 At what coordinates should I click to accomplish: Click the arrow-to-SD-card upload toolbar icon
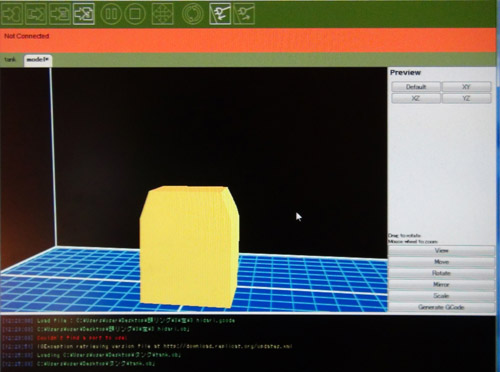click(60, 14)
